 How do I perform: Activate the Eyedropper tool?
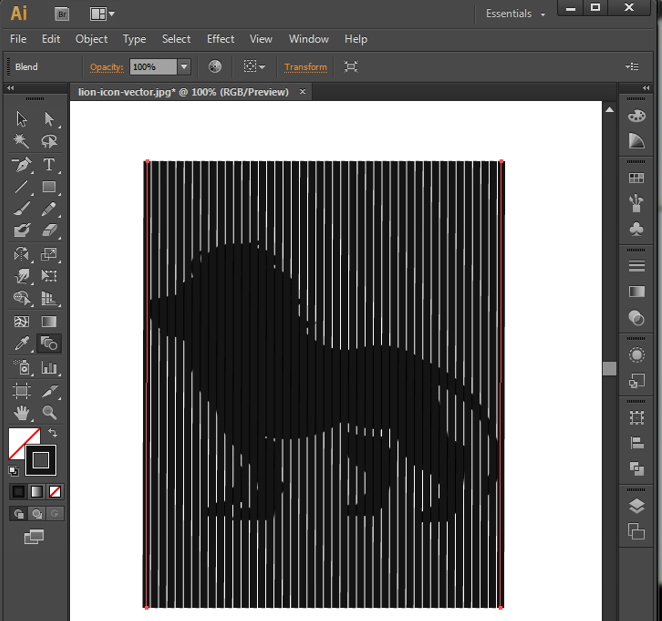22,343
